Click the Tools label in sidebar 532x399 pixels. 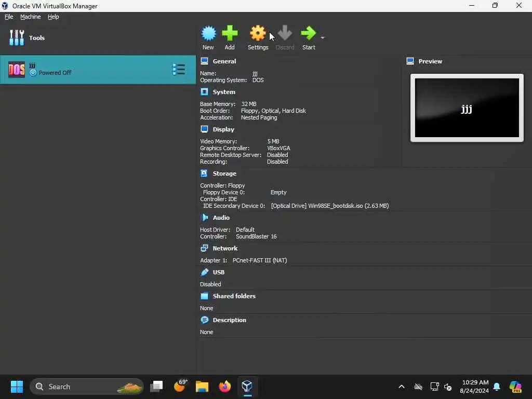(x=37, y=37)
